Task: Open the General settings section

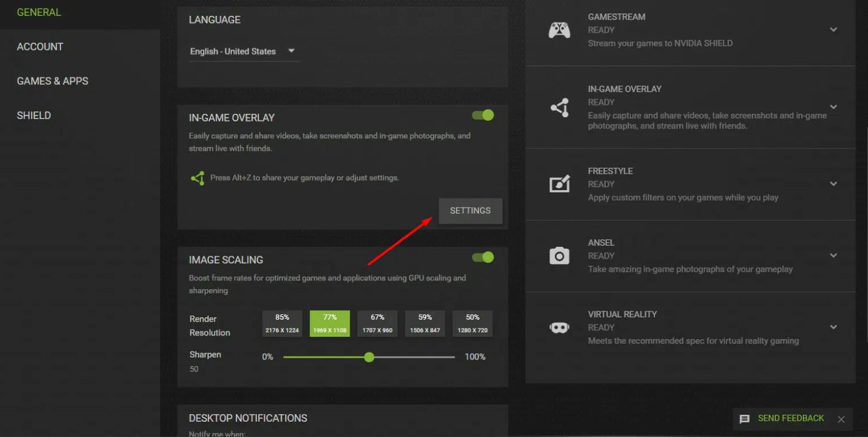Action: click(39, 12)
